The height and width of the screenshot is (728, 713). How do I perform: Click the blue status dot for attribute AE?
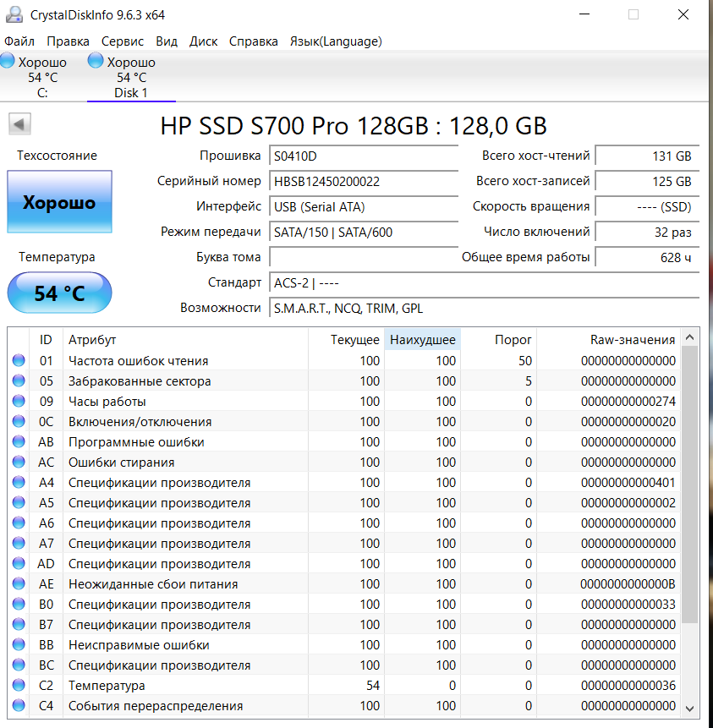point(19,583)
